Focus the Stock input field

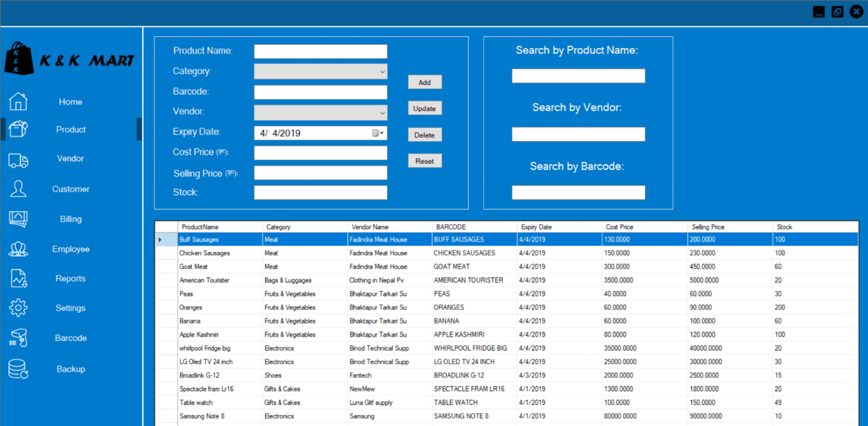[x=321, y=192]
